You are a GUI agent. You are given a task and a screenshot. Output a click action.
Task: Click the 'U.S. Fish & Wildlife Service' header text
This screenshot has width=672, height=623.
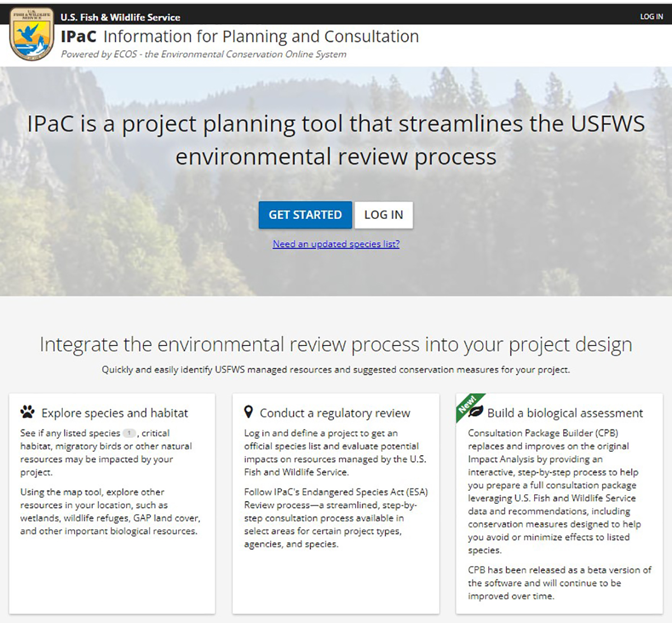(x=120, y=17)
